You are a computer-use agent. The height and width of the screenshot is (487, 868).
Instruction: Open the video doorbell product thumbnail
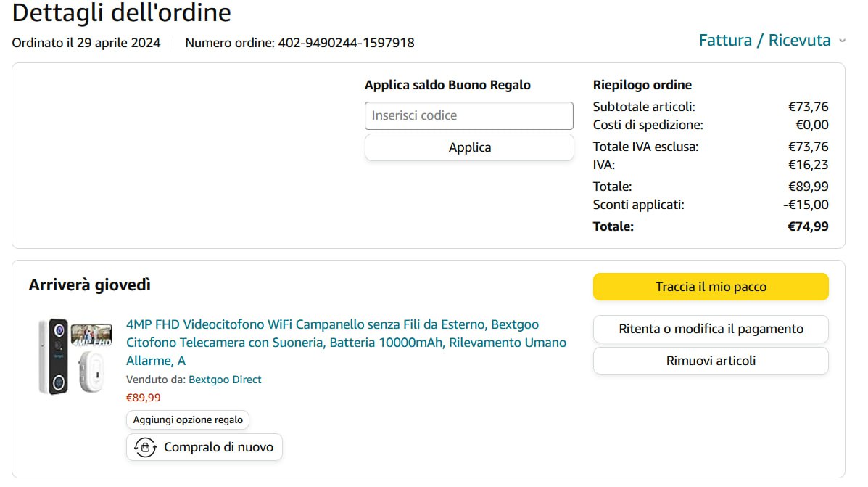pyautogui.click(x=75, y=356)
